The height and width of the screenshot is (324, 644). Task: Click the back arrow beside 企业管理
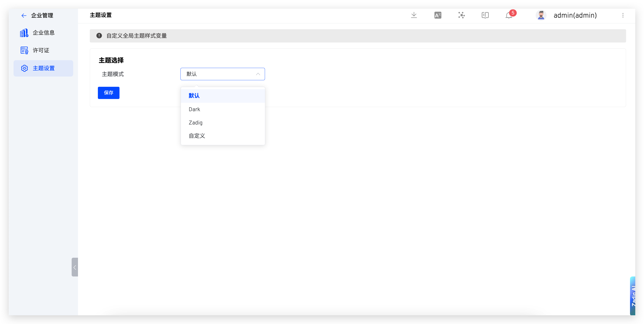[24, 15]
